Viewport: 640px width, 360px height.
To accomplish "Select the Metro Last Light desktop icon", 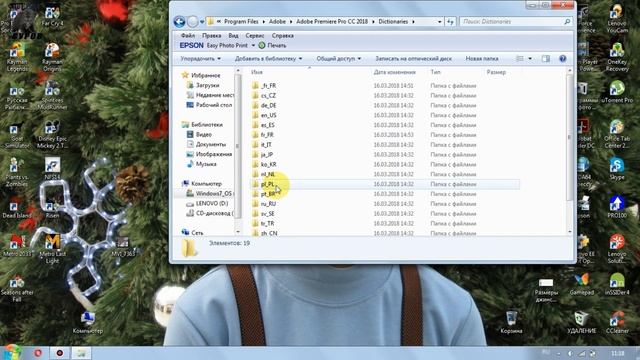I will [x=52, y=248].
